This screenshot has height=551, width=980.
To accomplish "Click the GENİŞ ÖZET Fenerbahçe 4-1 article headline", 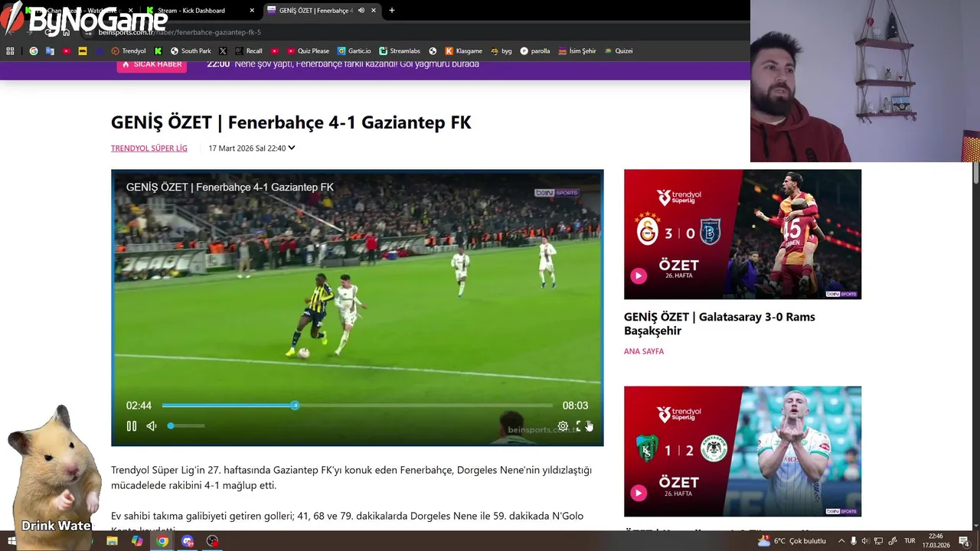I will [291, 122].
